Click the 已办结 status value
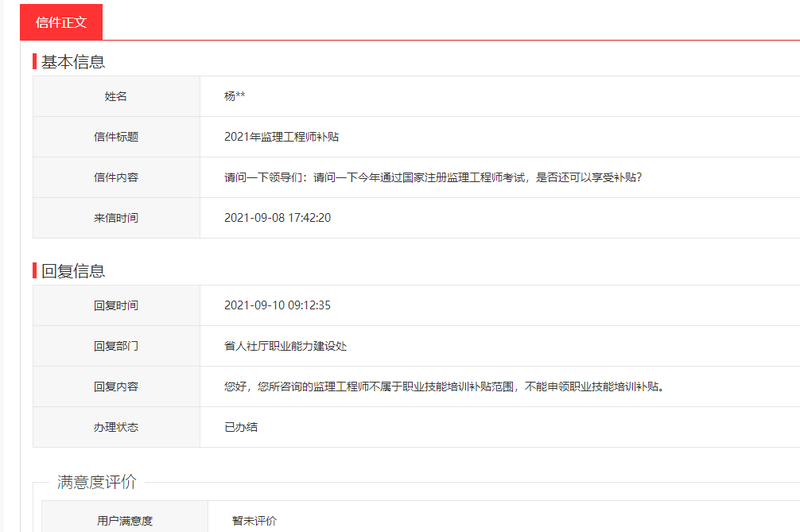The height and width of the screenshot is (532, 800). 241,427
